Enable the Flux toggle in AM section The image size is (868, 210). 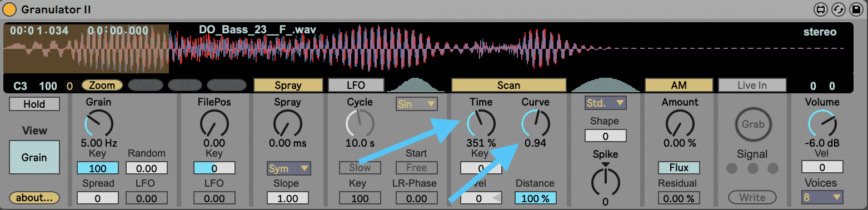click(679, 168)
